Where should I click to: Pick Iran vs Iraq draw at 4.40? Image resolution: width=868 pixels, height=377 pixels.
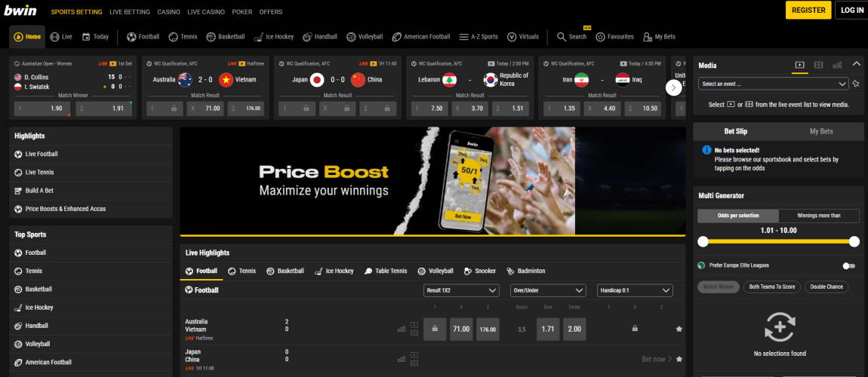603,109
